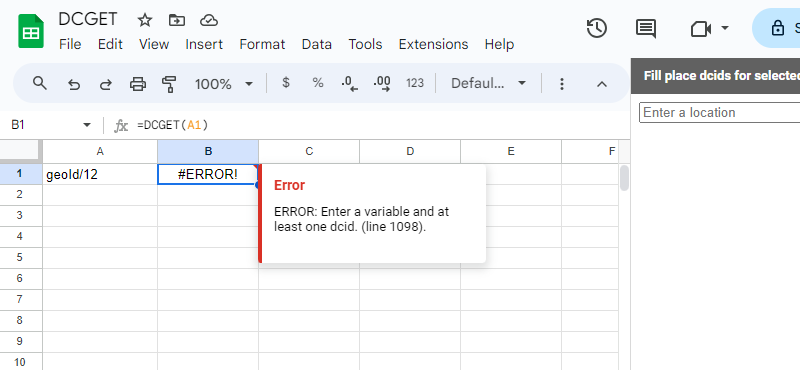Select column B header
Image resolution: width=800 pixels, height=370 pixels.
coord(208,152)
